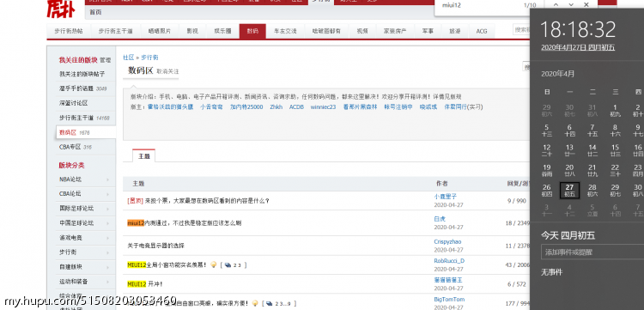
Task: Click 管理 next to 我关注的版块
Action: click(105, 60)
